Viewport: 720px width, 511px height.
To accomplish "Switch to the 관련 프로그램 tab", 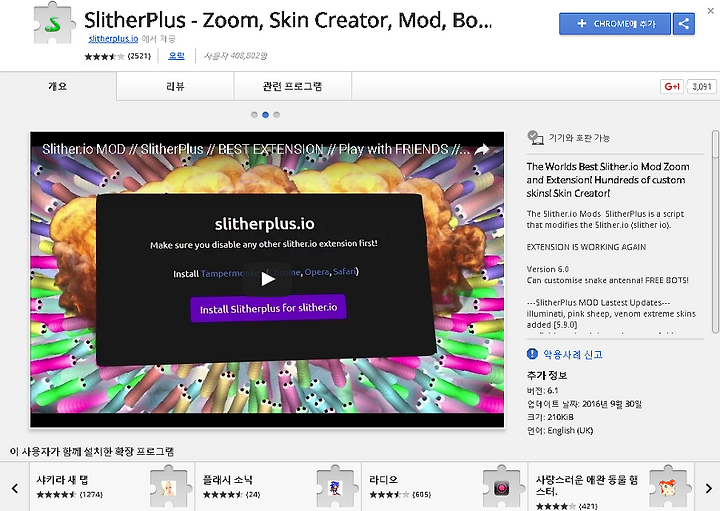I will pos(292,86).
